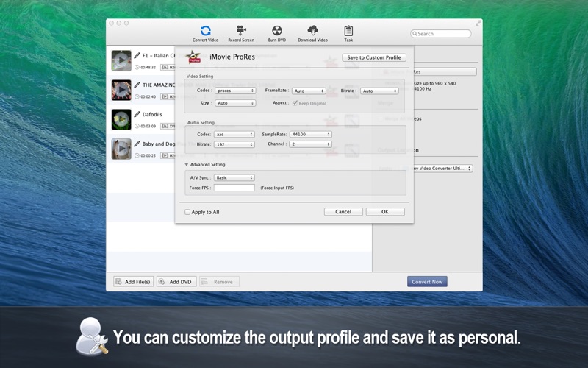Play the F1 – Italian video thumbnail
The width and height of the screenshot is (588, 368).
pyautogui.click(x=121, y=60)
